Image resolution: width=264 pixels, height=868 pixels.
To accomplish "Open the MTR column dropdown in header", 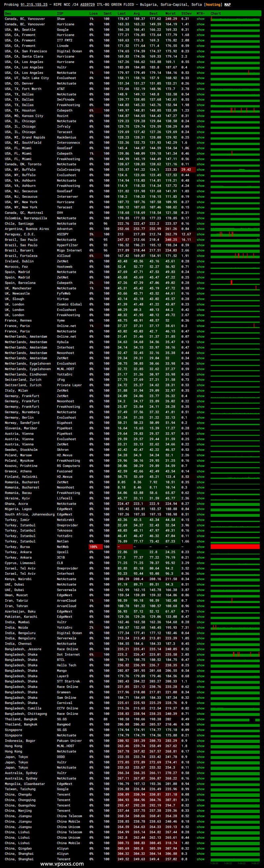I will click(200, 14).
